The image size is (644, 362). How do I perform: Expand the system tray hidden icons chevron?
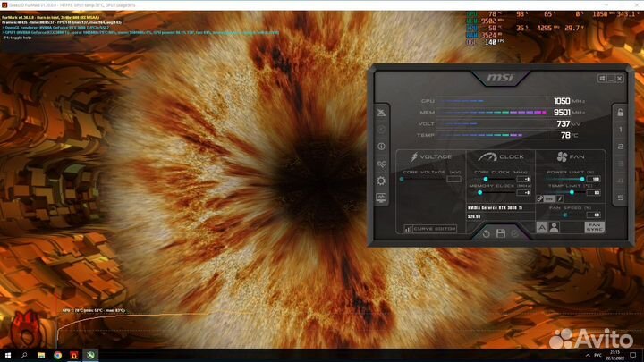tap(588, 356)
